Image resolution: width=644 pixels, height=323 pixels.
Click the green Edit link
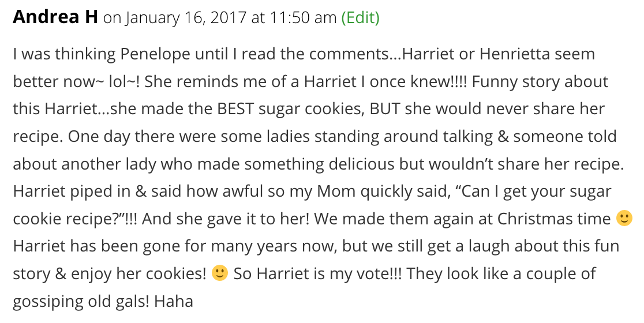coord(360,18)
